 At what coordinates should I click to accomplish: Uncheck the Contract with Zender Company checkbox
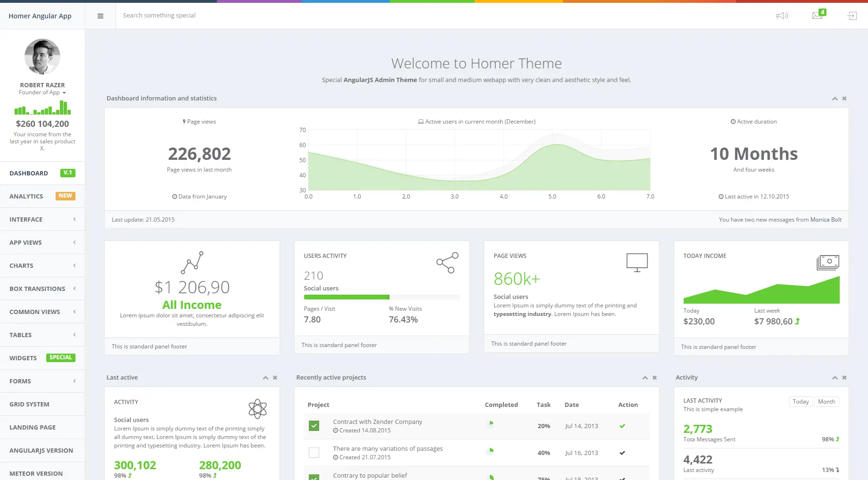[x=314, y=426]
